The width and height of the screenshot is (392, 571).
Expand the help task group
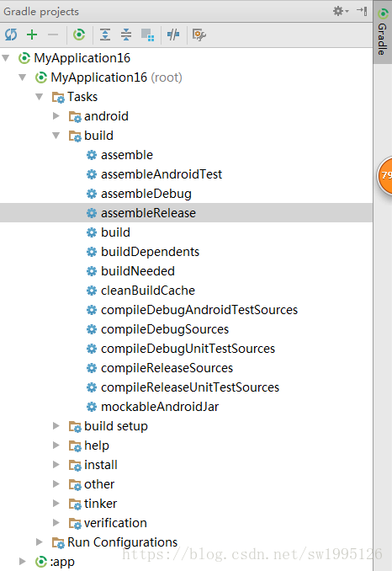coord(56,446)
